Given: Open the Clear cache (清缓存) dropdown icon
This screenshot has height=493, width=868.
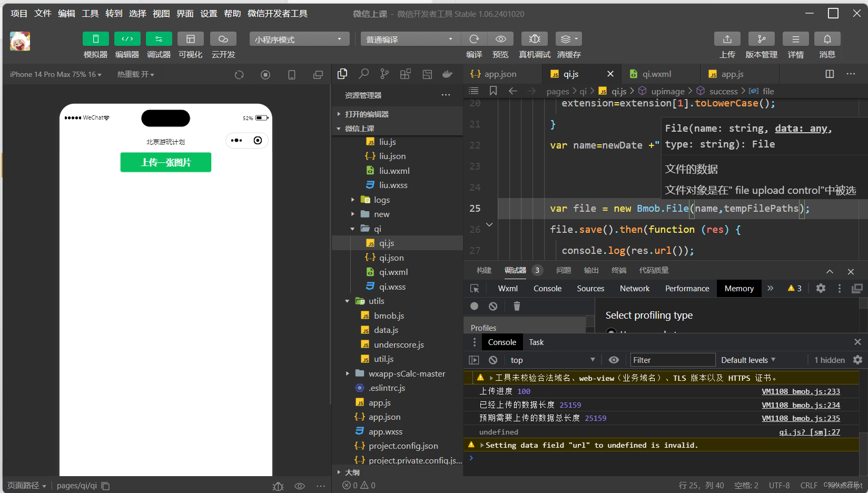Looking at the screenshot, I should tap(569, 39).
